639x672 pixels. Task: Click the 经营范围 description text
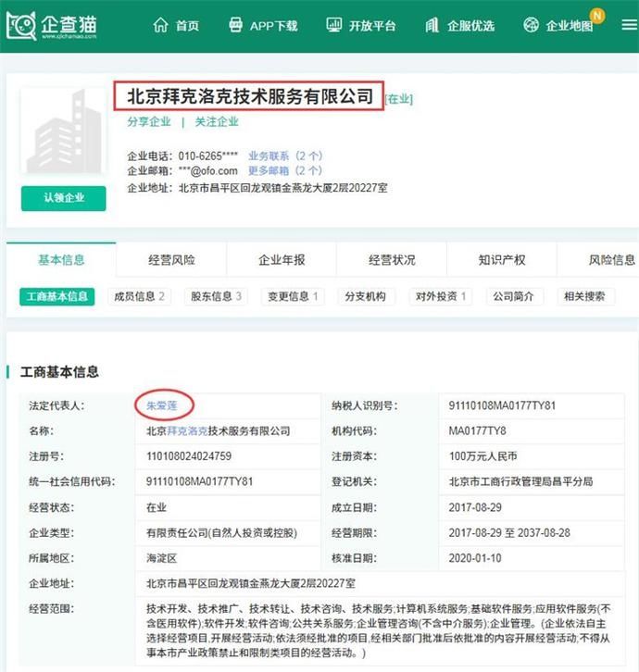pyautogui.click(x=378, y=630)
